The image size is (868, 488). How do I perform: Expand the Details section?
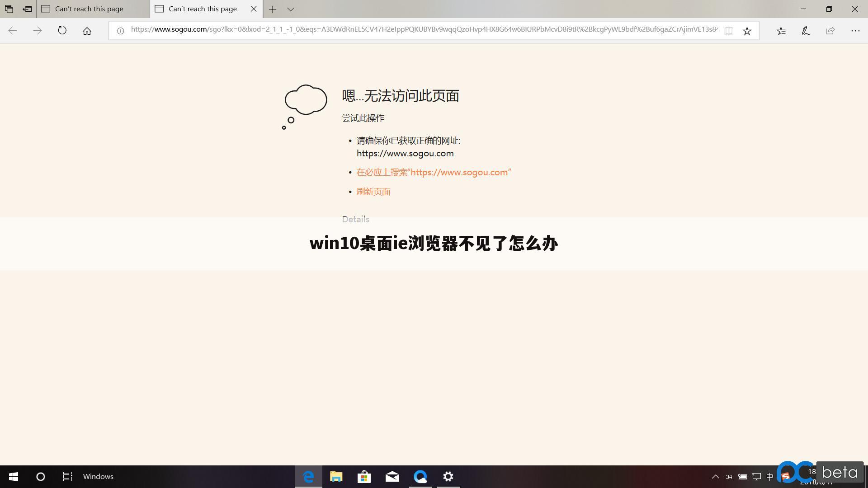pyautogui.click(x=356, y=219)
